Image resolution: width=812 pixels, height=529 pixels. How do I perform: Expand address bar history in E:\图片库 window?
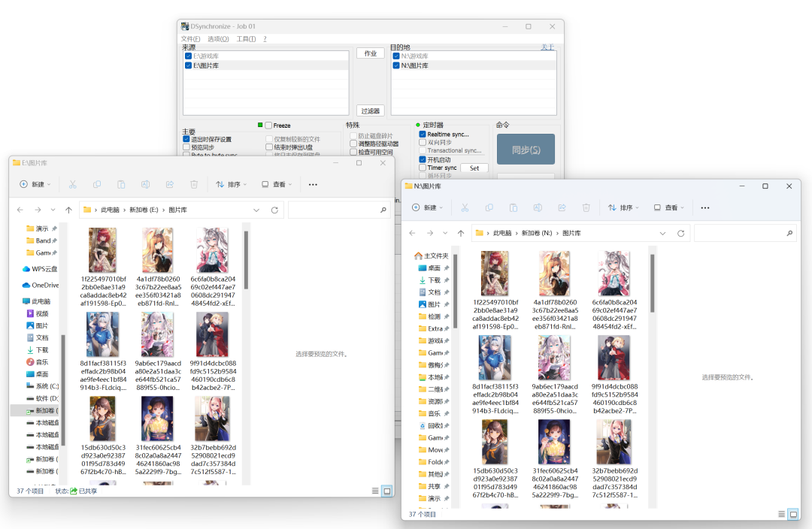(x=256, y=210)
